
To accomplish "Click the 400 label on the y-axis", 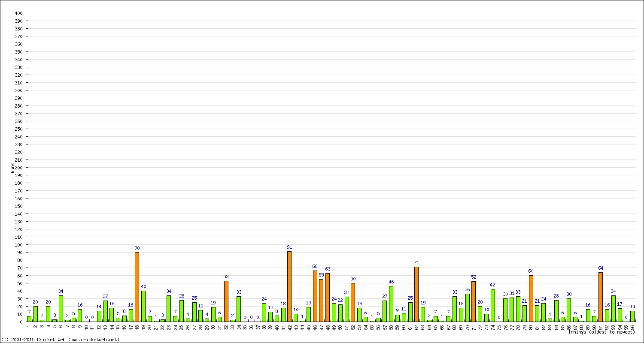I will tap(18, 13).
